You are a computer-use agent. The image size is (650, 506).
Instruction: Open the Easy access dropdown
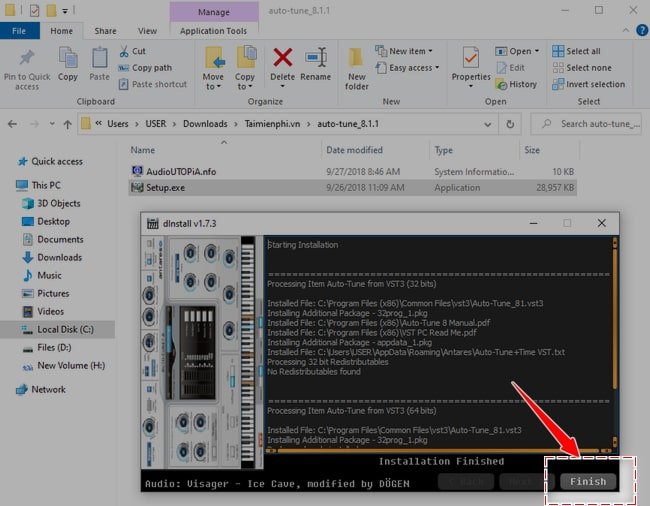[x=409, y=68]
